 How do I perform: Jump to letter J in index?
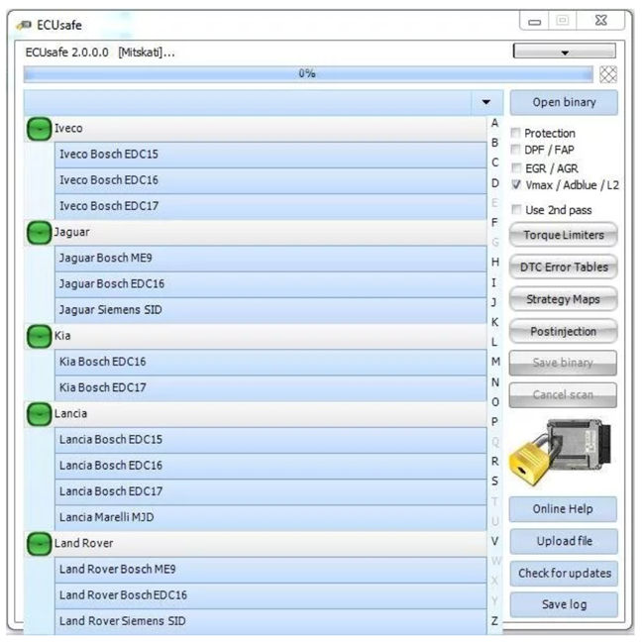click(x=494, y=302)
